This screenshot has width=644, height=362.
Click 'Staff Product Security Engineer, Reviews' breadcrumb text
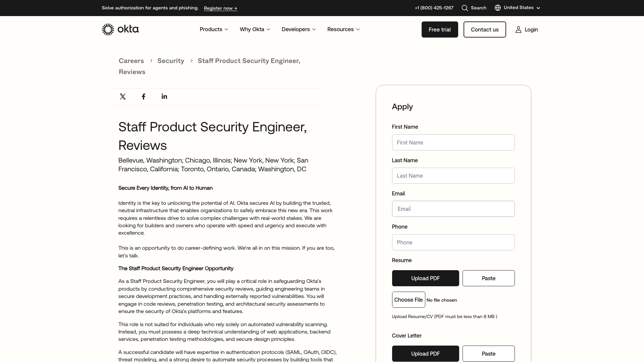(209, 66)
